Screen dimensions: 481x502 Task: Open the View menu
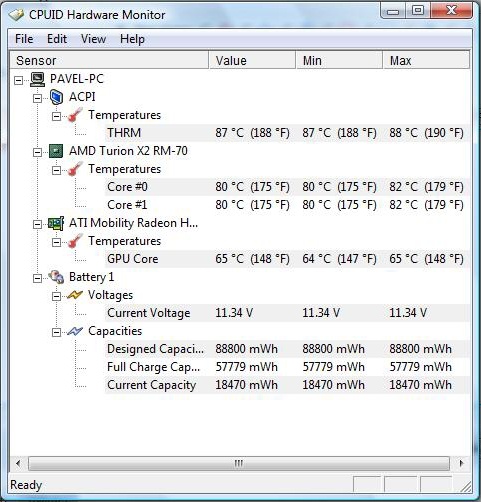(93, 39)
